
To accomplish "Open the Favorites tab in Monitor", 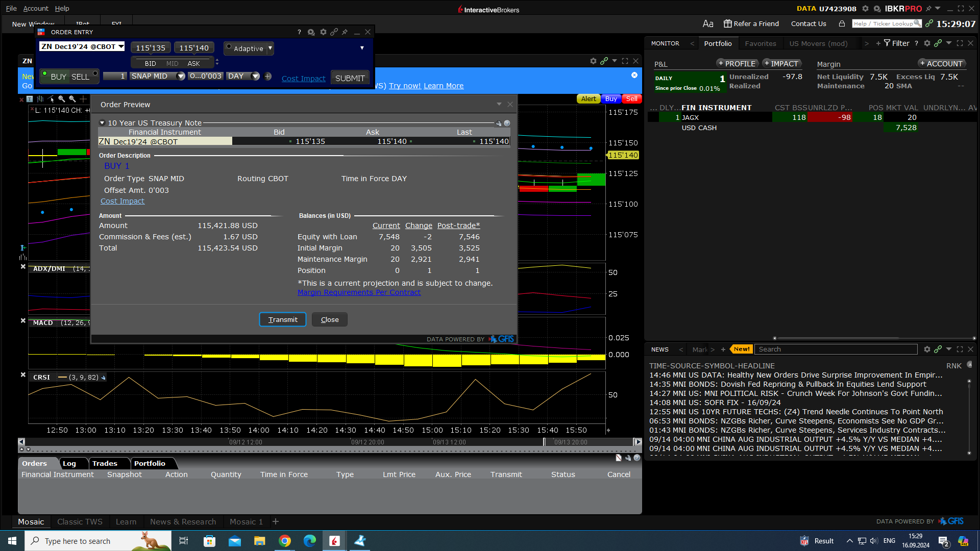I will (x=760, y=43).
